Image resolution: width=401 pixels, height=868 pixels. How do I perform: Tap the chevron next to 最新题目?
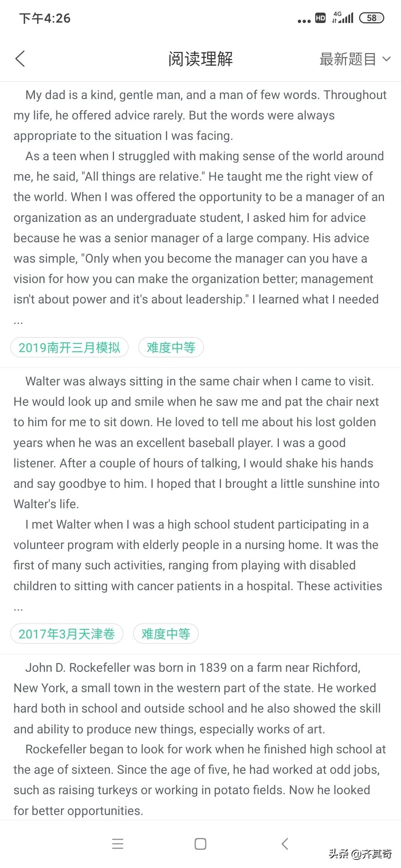(x=387, y=59)
